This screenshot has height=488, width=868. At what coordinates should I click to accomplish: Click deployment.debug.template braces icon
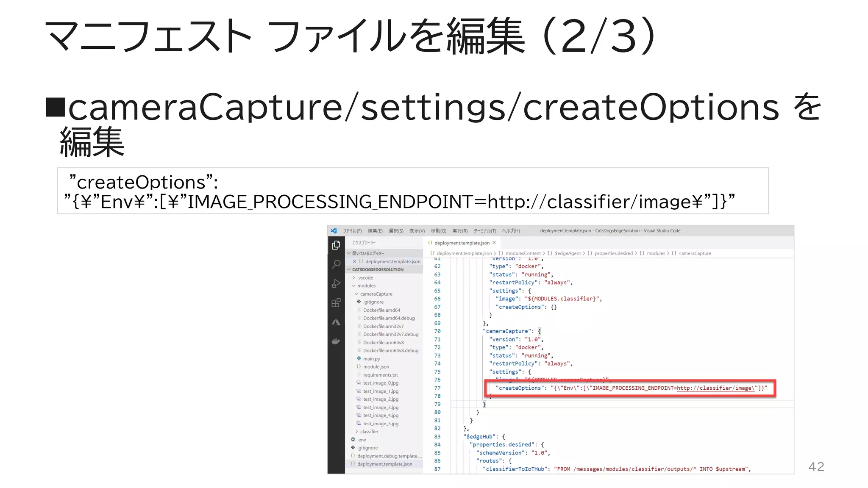coord(353,456)
